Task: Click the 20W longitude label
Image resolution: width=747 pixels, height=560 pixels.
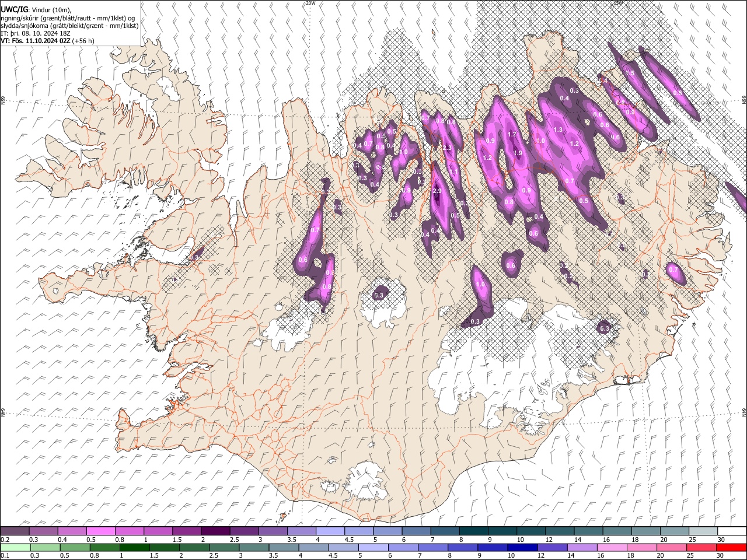Action: (x=310, y=3)
